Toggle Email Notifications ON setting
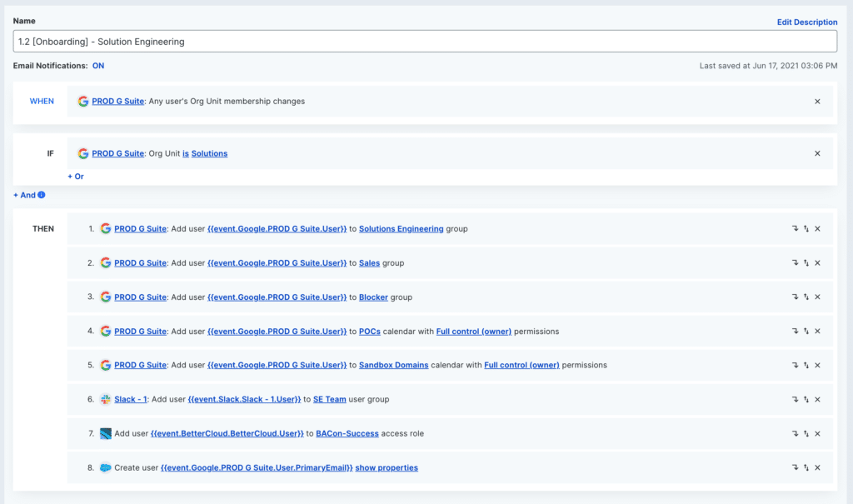 point(98,66)
